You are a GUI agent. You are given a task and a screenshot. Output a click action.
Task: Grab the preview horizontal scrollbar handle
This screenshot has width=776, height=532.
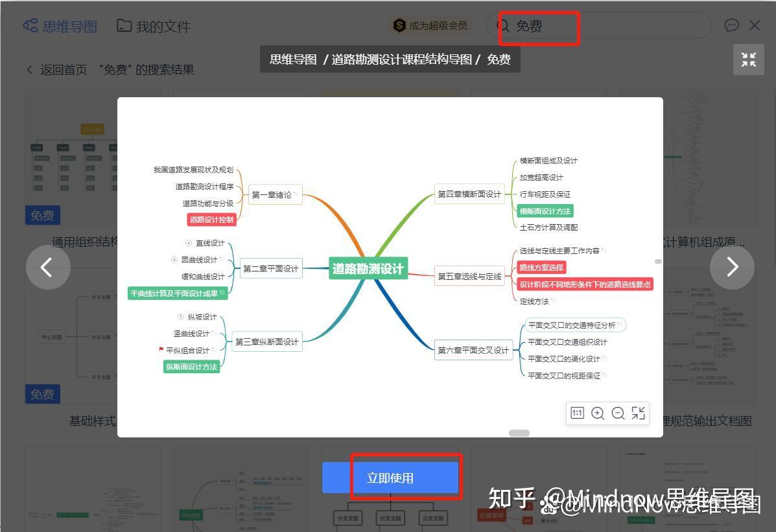(519, 433)
